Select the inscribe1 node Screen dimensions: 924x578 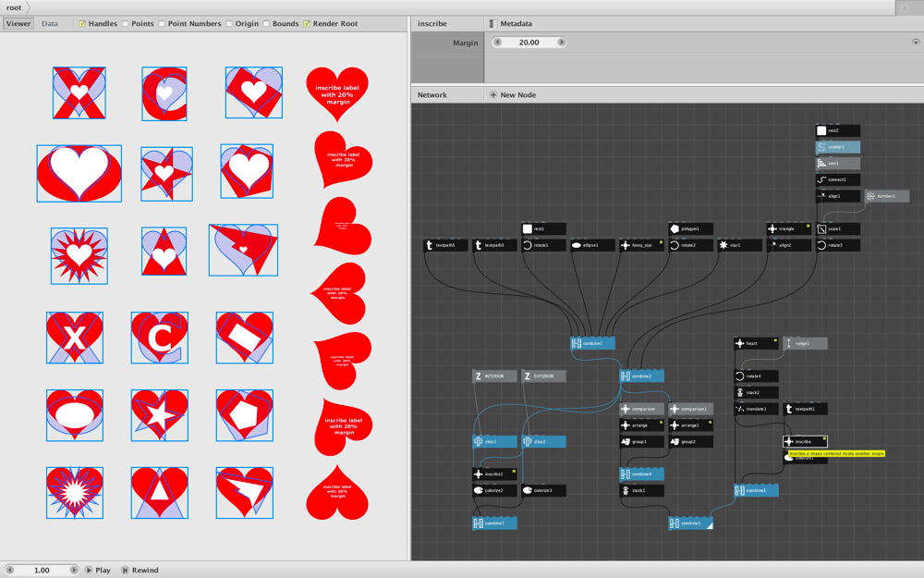coord(494,473)
